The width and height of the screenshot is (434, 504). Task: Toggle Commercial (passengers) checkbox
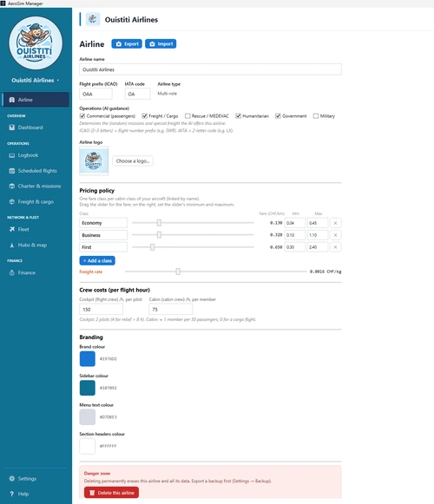[x=82, y=116]
